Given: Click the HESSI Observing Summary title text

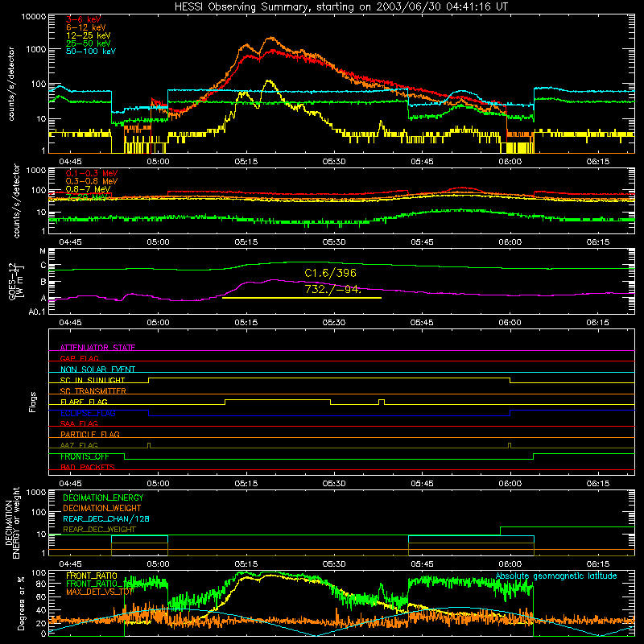Looking at the screenshot, I should coord(341,7).
